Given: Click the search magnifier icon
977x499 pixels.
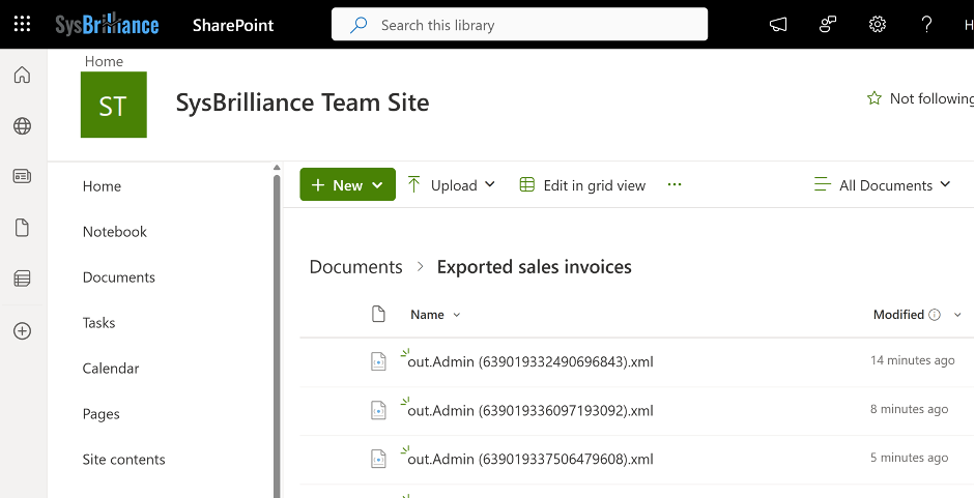Looking at the screenshot, I should click(x=358, y=25).
